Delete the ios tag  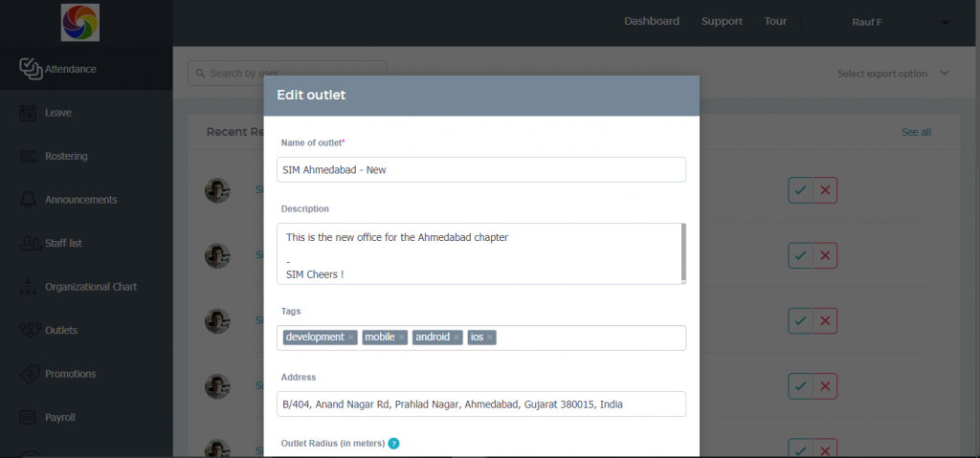pyautogui.click(x=490, y=338)
